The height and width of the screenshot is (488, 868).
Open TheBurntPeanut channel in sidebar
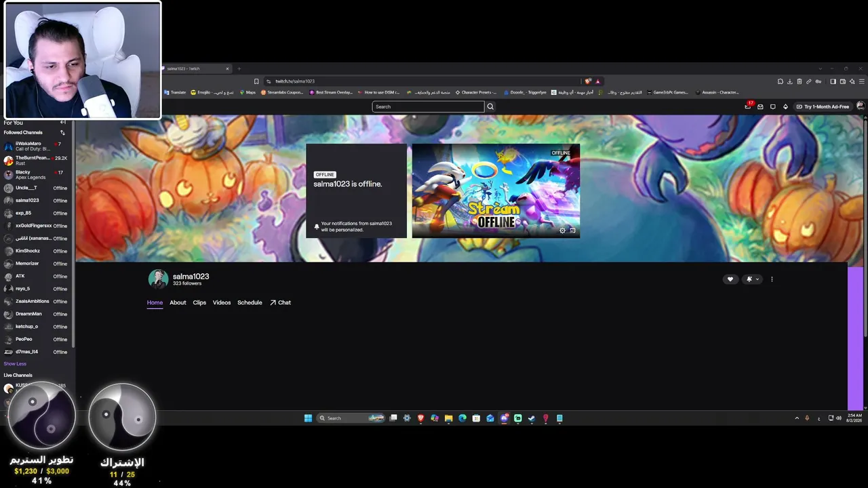point(35,160)
